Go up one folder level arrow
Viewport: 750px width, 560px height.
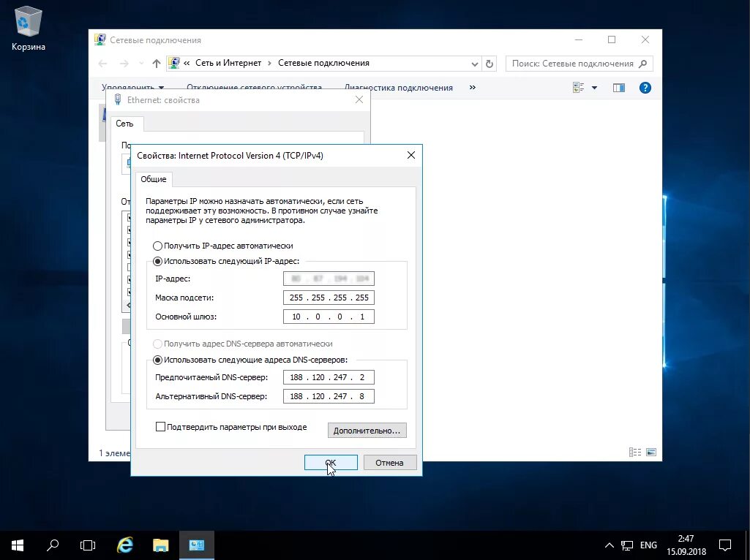coord(157,64)
